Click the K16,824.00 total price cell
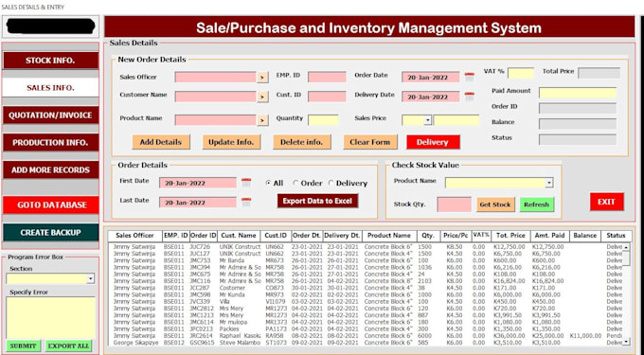 (x=510, y=281)
